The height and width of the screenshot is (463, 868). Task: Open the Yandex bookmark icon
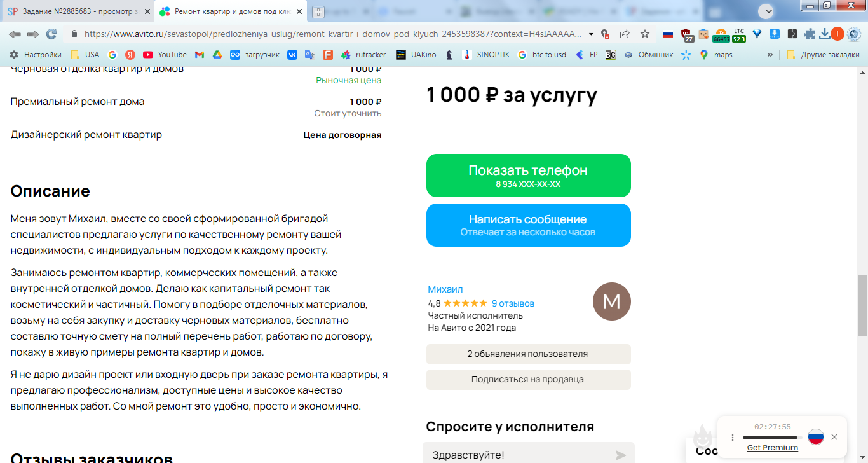(x=130, y=55)
